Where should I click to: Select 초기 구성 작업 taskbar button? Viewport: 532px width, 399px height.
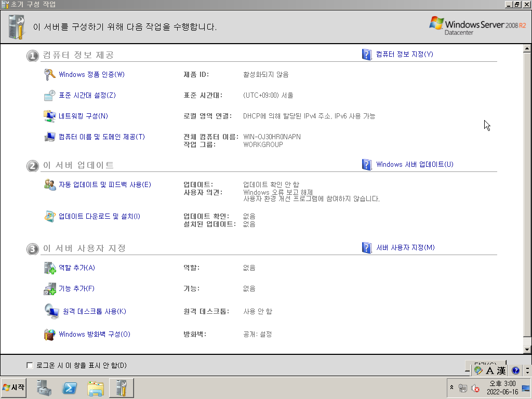tap(121, 388)
